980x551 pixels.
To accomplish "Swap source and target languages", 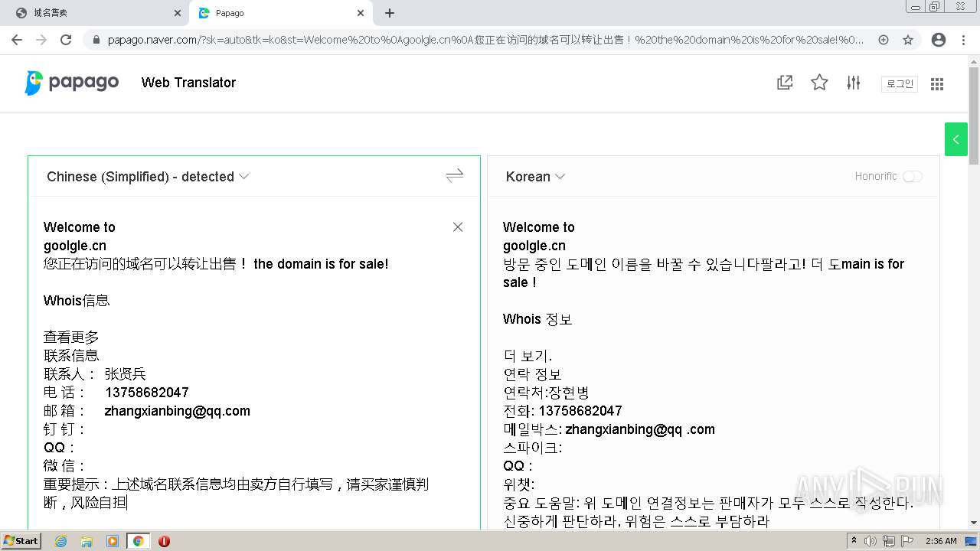I will pyautogui.click(x=455, y=176).
